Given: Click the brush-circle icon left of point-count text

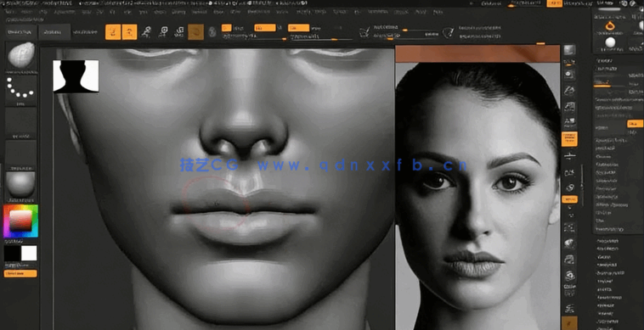Looking at the screenshot, I should pos(449,32).
